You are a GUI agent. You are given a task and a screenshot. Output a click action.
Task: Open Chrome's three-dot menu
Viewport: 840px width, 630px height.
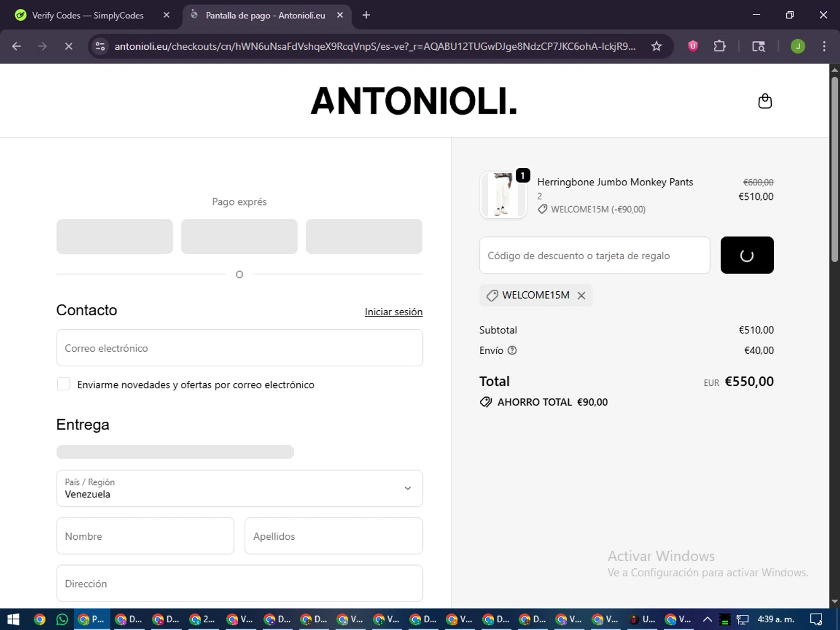(x=824, y=46)
